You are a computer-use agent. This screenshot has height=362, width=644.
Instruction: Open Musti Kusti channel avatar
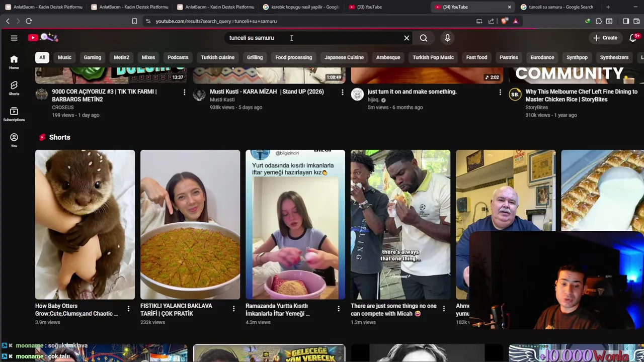point(199,95)
